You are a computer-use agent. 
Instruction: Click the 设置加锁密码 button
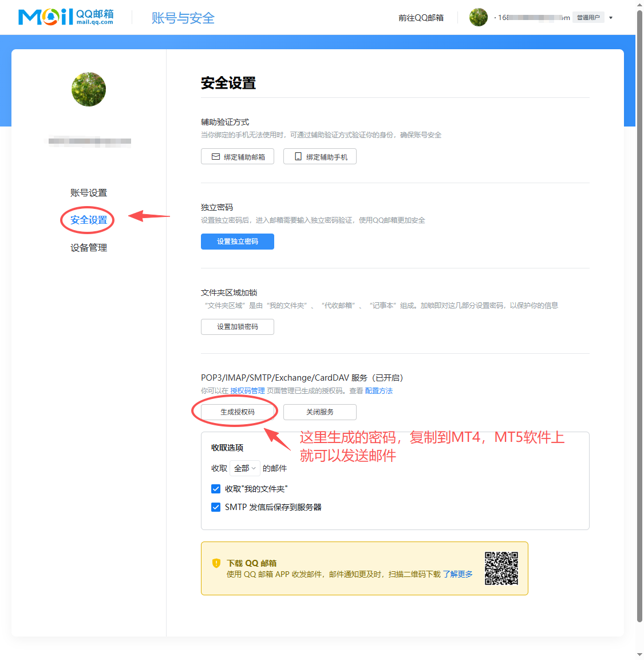click(x=238, y=327)
